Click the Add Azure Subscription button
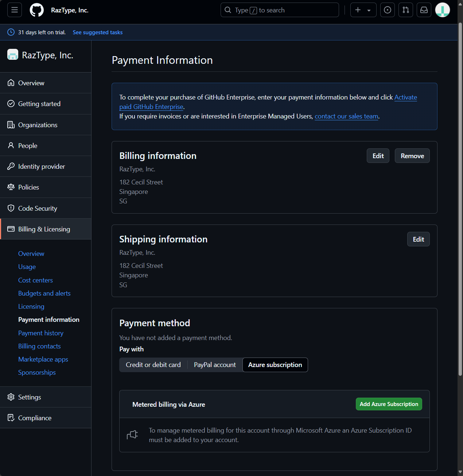This screenshot has height=476, width=463. pyautogui.click(x=389, y=404)
